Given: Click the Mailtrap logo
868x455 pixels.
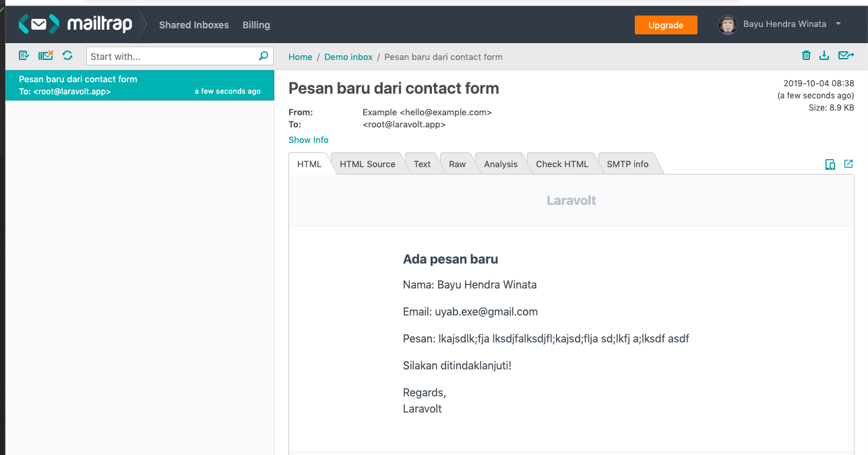Looking at the screenshot, I should pos(75,25).
